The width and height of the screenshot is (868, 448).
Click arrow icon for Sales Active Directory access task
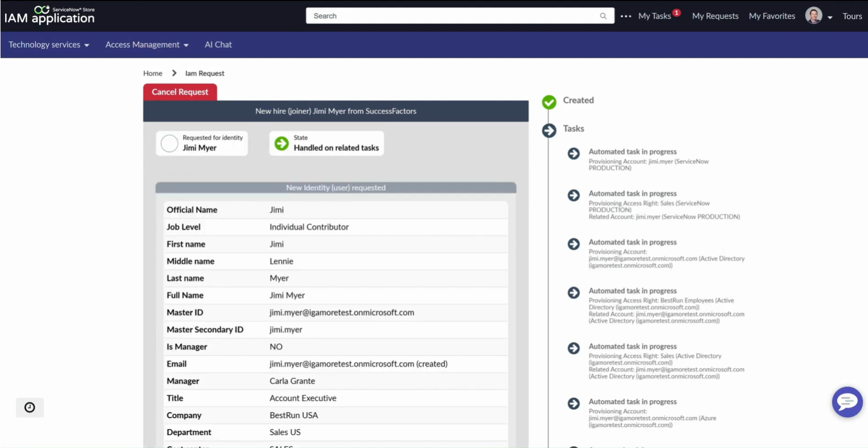(x=574, y=348)
